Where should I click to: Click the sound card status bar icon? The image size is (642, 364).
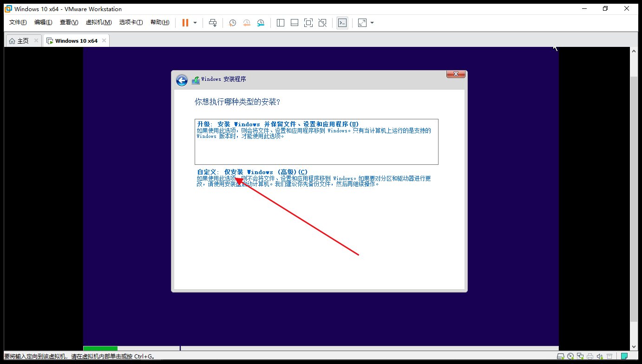(x=600, y=357)
